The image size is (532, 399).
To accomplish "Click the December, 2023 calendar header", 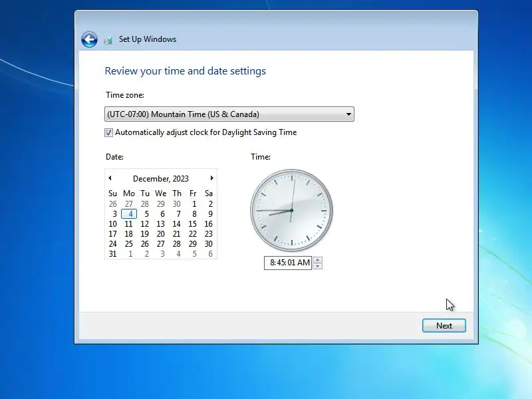I will (161, 179).
